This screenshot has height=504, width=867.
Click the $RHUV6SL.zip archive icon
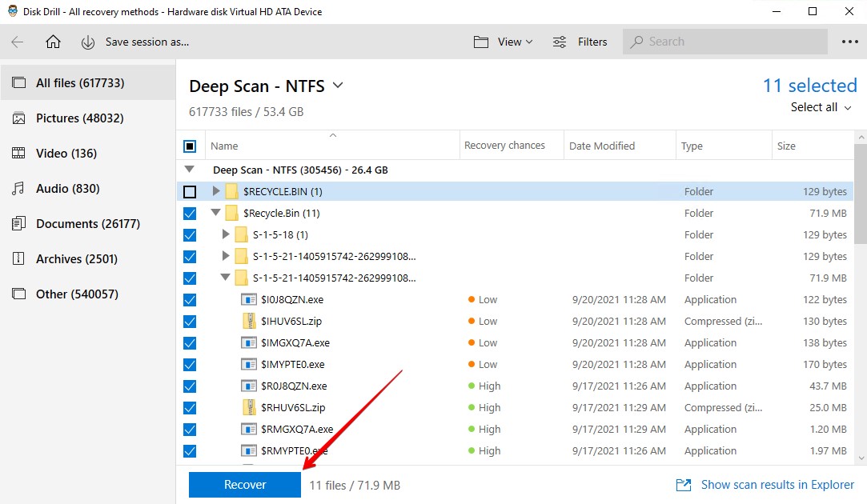(x=250, y=407)
